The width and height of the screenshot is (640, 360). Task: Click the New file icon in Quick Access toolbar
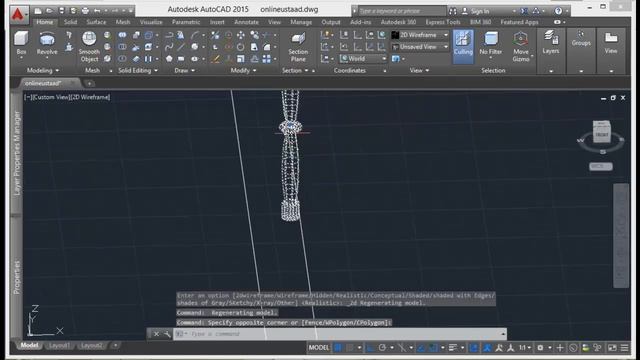coord(38,11)
